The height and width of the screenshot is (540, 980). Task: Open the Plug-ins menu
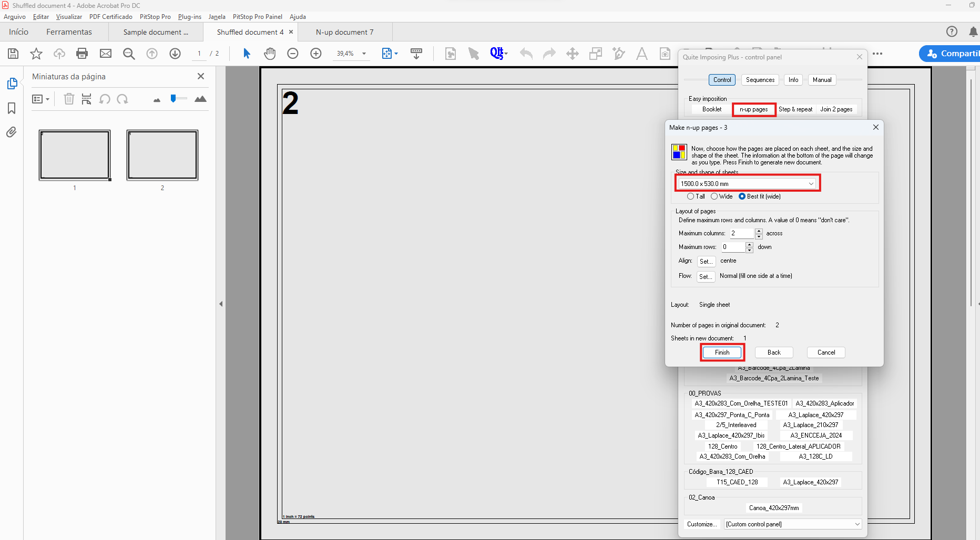coord(189,17)
